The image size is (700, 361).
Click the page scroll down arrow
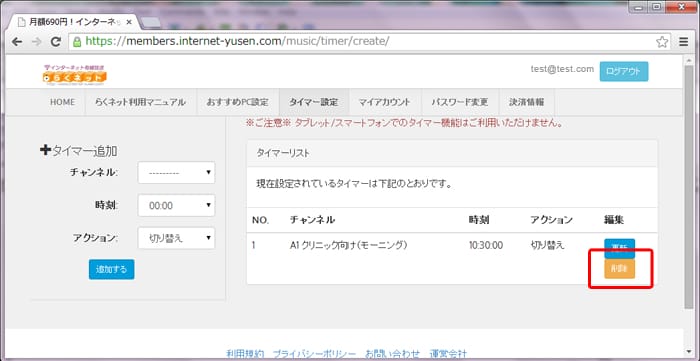689,352
